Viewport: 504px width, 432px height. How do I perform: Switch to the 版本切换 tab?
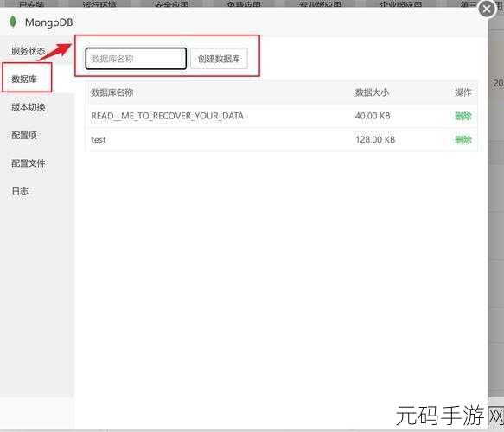[x=28, y=107]
